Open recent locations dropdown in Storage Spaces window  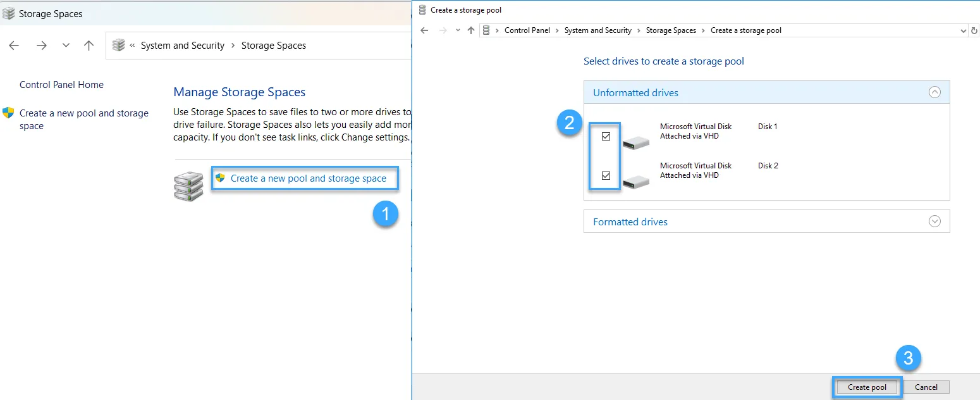tap(66, 46)
